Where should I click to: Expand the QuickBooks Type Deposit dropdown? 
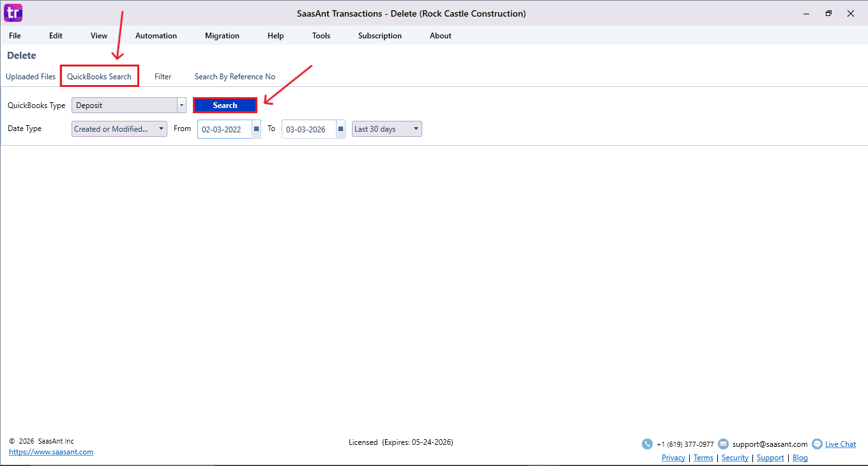181,105
